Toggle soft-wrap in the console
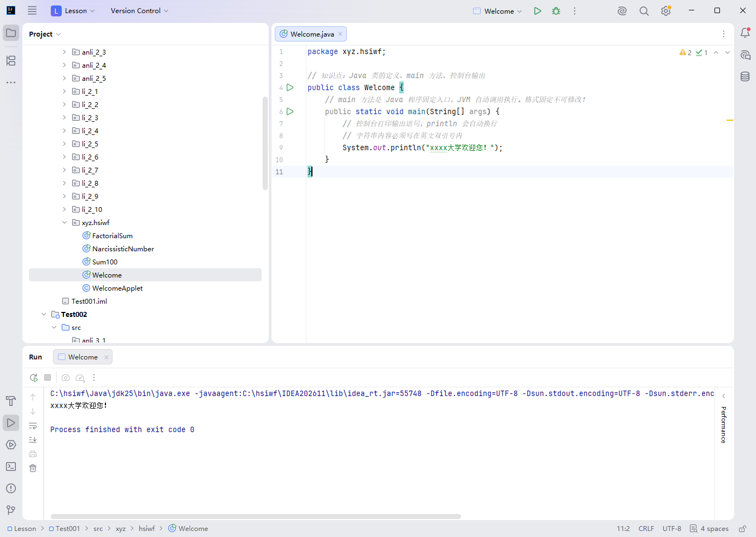Image resolution: width=756 pixels, height=537 pixels. click(x=33, y=426)
